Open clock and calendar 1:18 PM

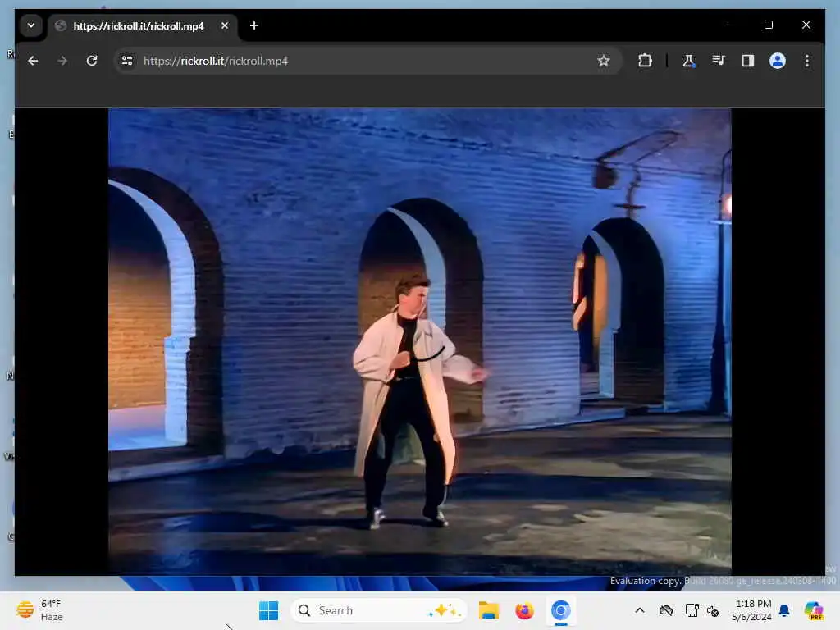pyautogui.click(x=751, y=610)
